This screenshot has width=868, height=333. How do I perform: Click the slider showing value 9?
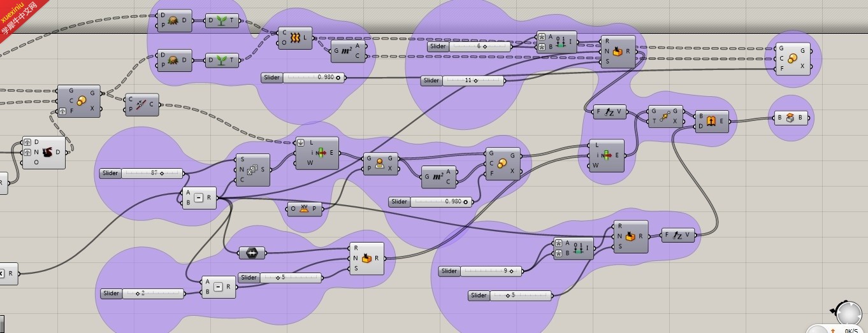tap(481, 271)
